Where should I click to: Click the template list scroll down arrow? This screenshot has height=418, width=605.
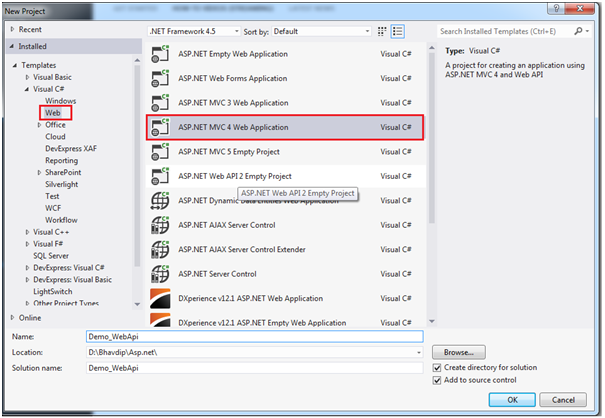pyautogui.click(x=432, y=321)
